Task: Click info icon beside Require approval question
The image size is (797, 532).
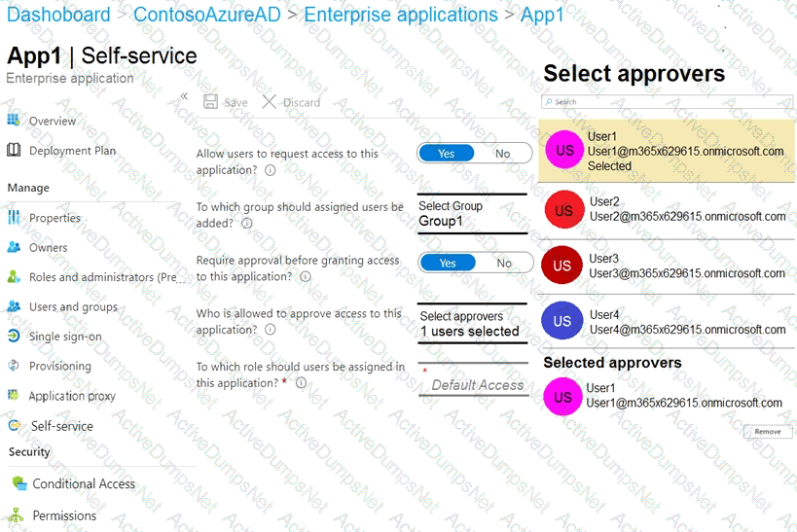Action: click(x=306, y=276)
